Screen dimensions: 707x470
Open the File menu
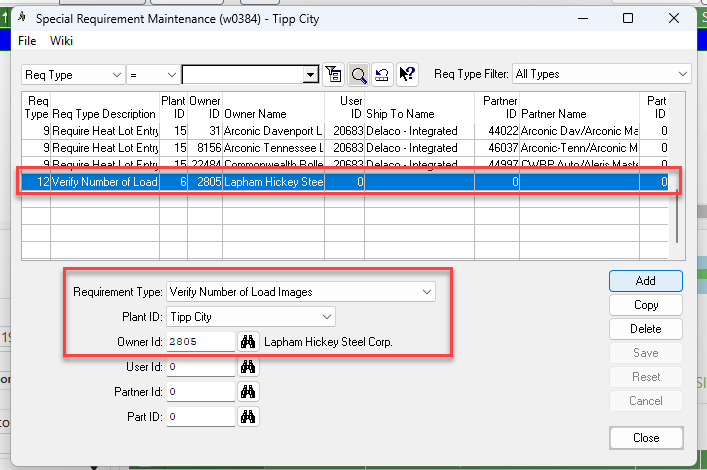27,41
